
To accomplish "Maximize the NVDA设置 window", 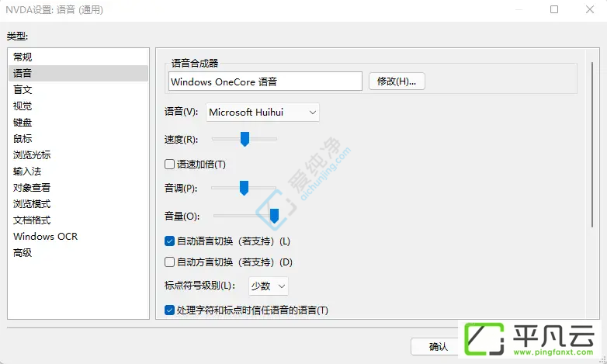I will pos(554,9).
